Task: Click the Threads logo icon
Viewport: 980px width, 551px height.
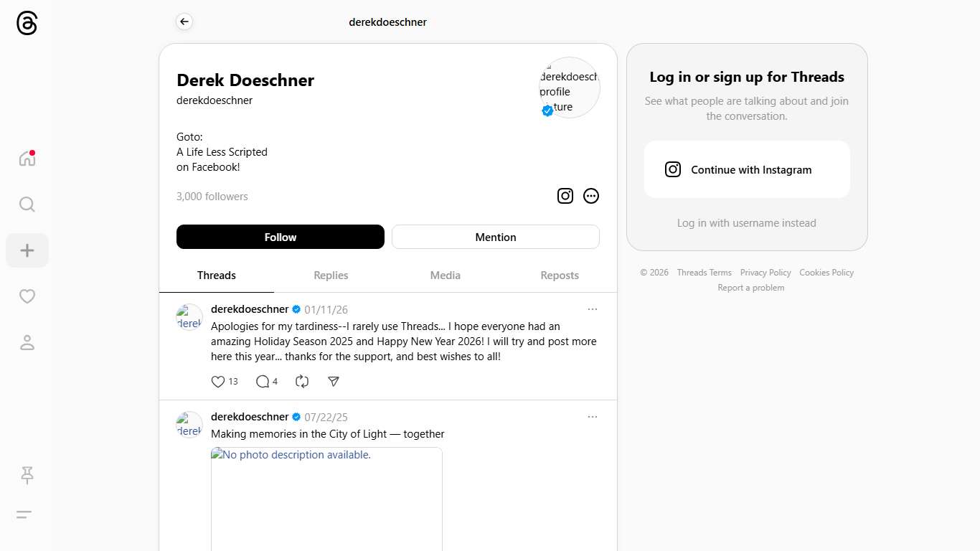Action: point(27,24)
